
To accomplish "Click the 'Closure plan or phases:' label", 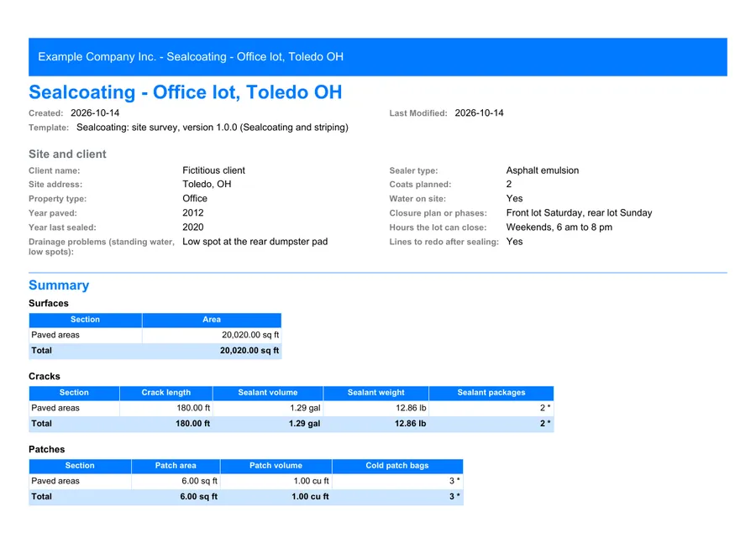I will (x=438, y=213).
